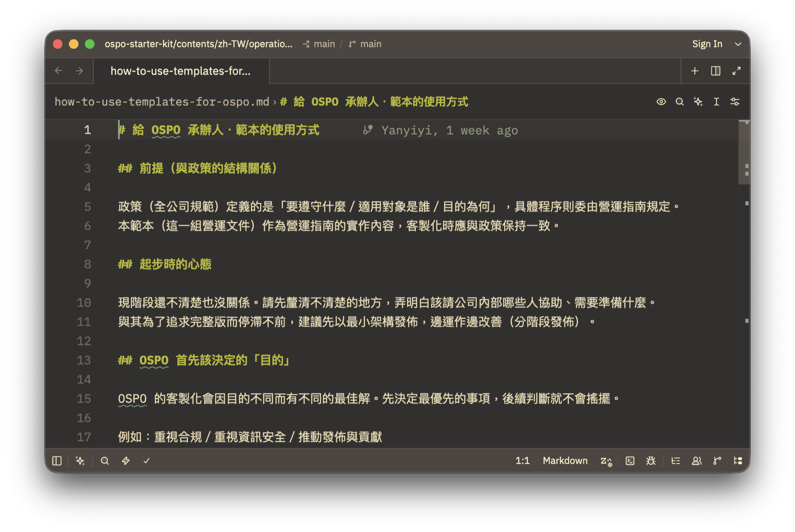Image resolution: width=795 pixels, height=532 pixels.
Task: Zoom the pane with expand arrows icon
Action: (736, 71)
